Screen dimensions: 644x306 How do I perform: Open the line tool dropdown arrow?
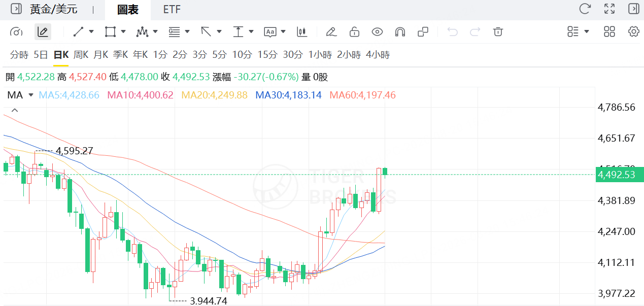91,31
